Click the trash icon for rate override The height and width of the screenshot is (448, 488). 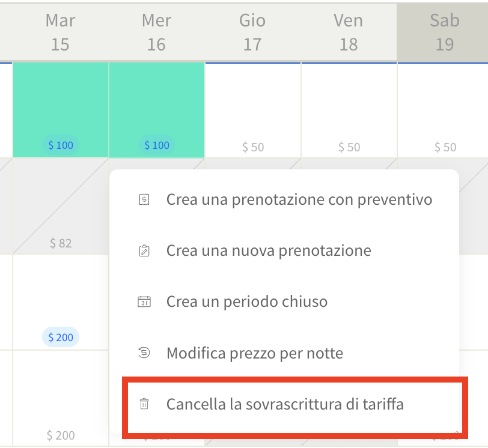click(x=144, y=404)
